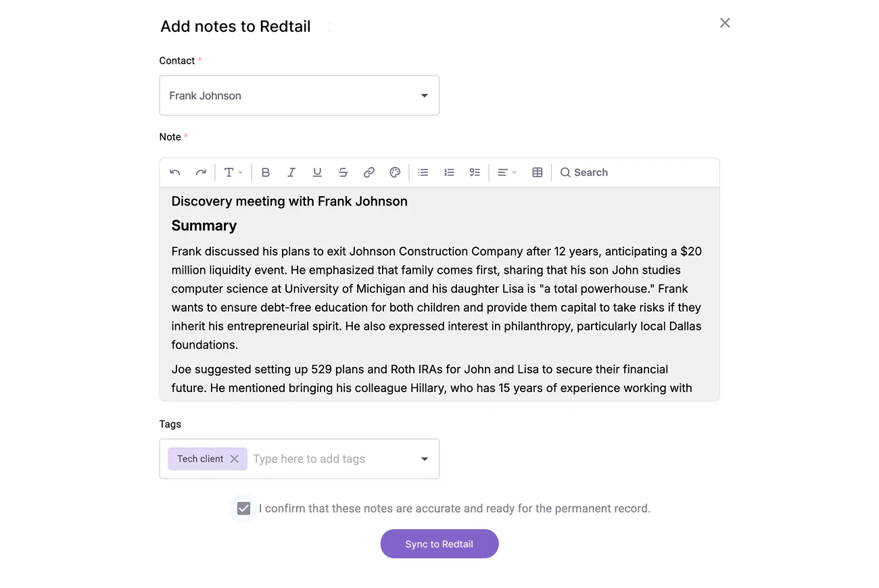The image size is (879, 588).
Task: Apply italic formatting to note text
Action: click(291, 172)
